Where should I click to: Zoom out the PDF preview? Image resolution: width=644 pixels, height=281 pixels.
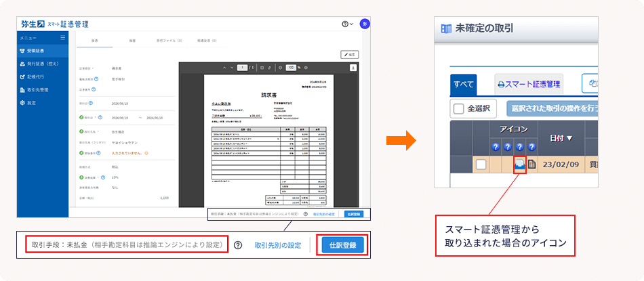click(281, 68)
